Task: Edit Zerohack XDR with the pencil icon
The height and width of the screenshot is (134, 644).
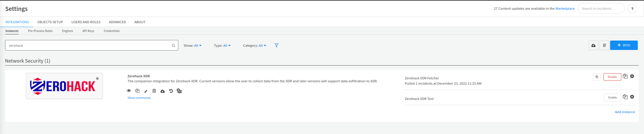Action: [146, 91]
